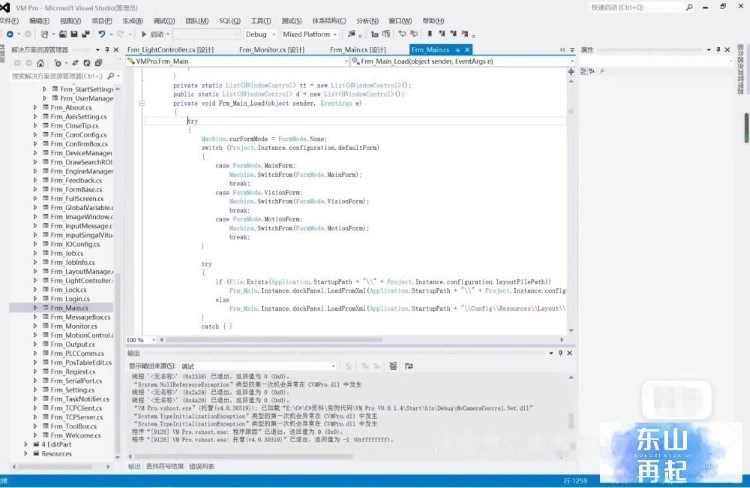Collapse the Frm_Main_Load method outline box
The height and width of the screenshot is (488, 750).
point(142,103)
